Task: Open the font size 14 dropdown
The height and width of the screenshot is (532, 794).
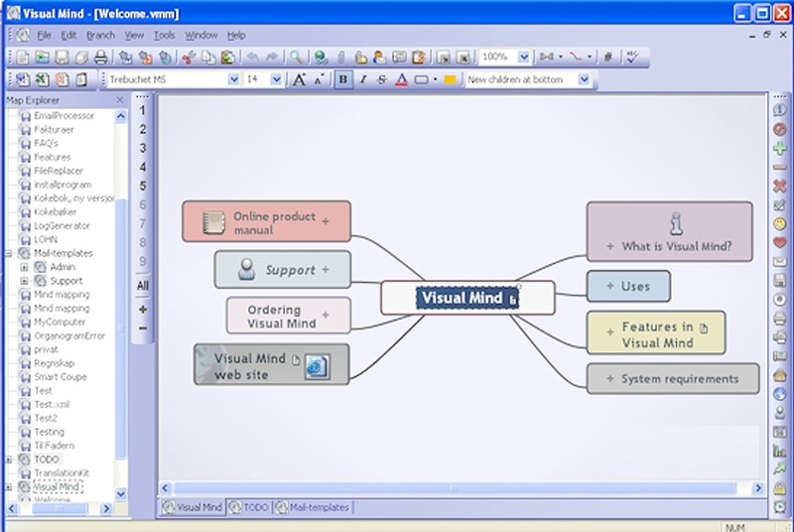Action: [x=276, y=79]
